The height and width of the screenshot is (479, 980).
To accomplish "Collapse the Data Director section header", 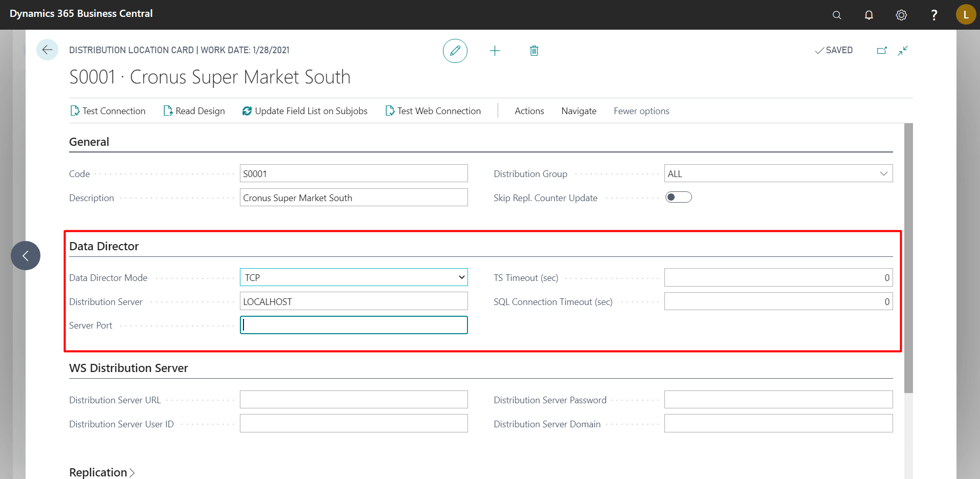I will (104, 246).
